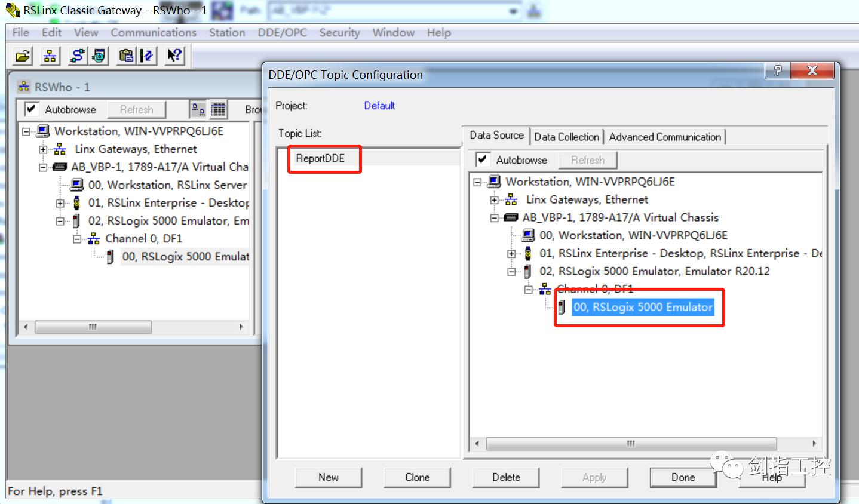Open Configure Drivers cable toolbar icon
Image resolution: width=859 pixels, height=504 pixels.
pyautogui.click(x=77, y=56)
